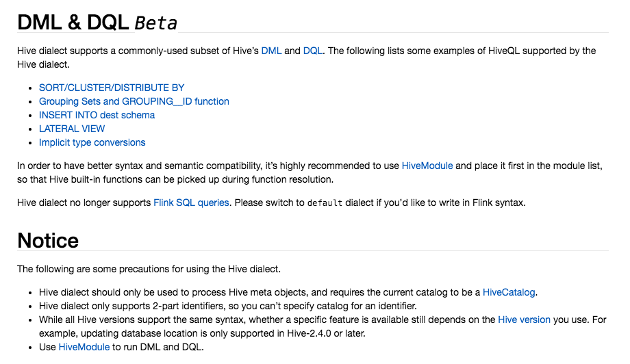630x364 pixels.
Task: Click the "DML & DQL" heading text
Action: click(73, 23)
